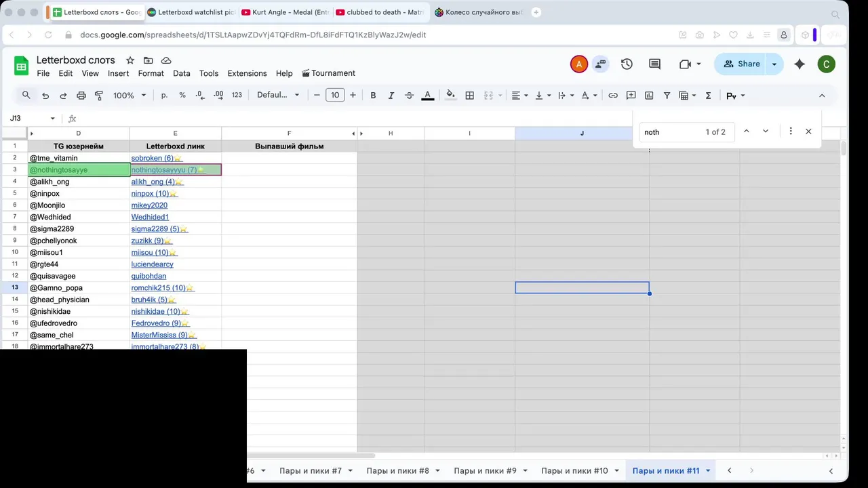
Task: Collapse the toolbar with the up chevron
Action: coord(822,96)
